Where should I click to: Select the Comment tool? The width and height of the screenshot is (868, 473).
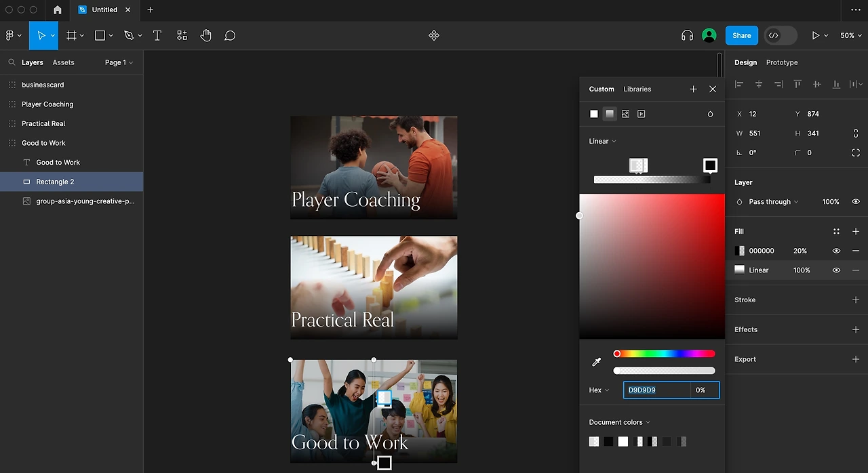tap(230, 35)
